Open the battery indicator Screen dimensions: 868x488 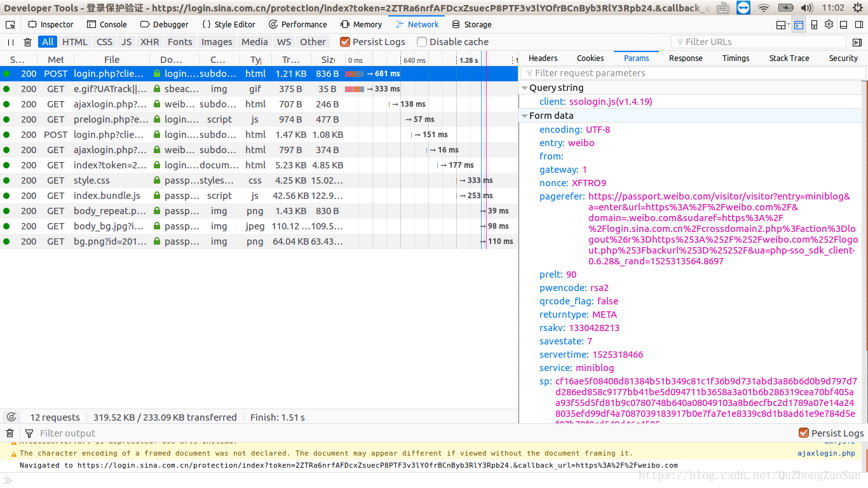785,8
